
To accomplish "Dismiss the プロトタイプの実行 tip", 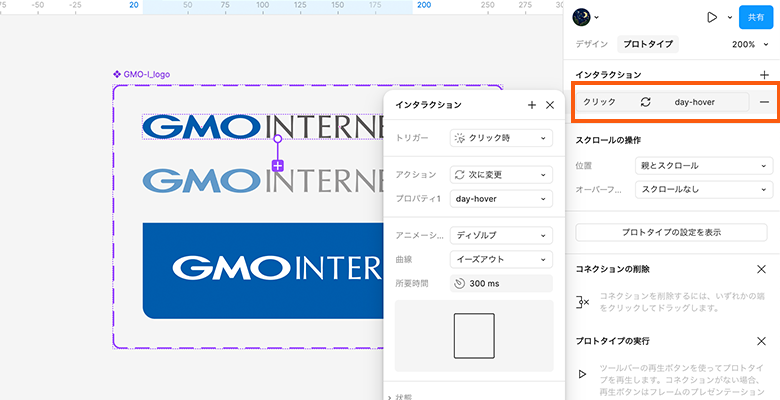I will (761, 341).
